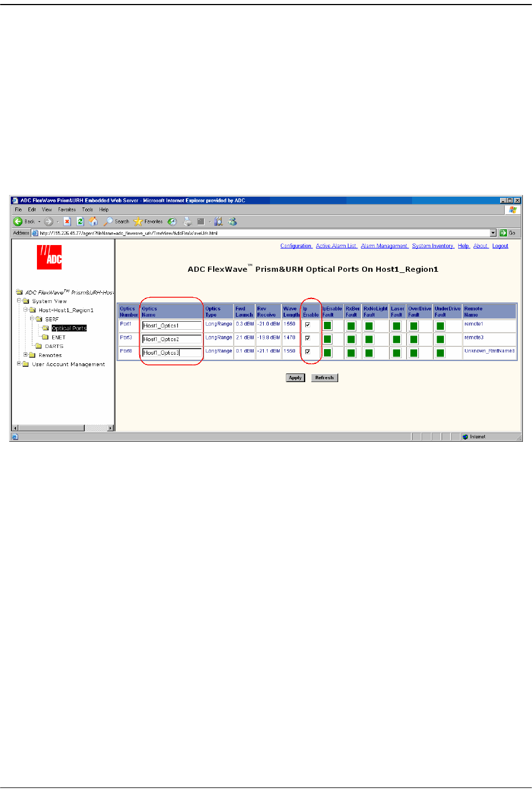
Task: Go to the Home page icon
Action: click(x=93, y=222)
